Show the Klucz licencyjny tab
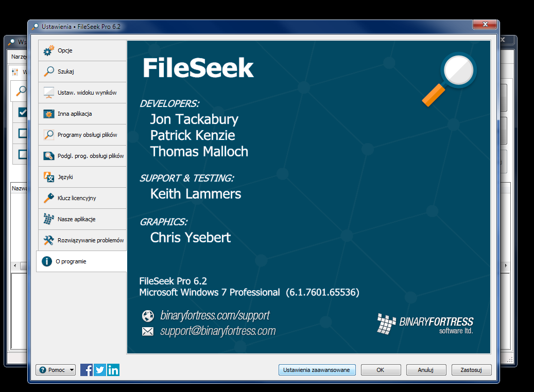 [82, 198]
